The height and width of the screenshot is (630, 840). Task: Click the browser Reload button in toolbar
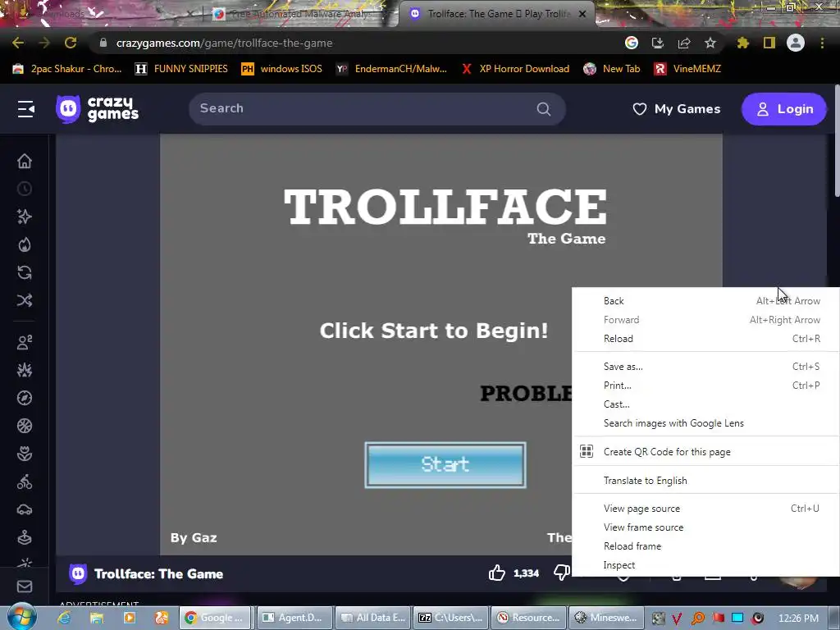(71, 43)
